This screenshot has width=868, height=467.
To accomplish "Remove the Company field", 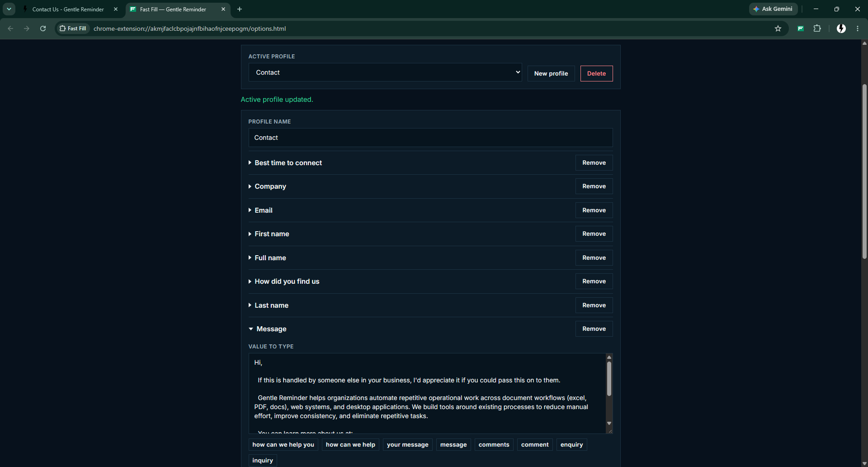I will (594, 186).
